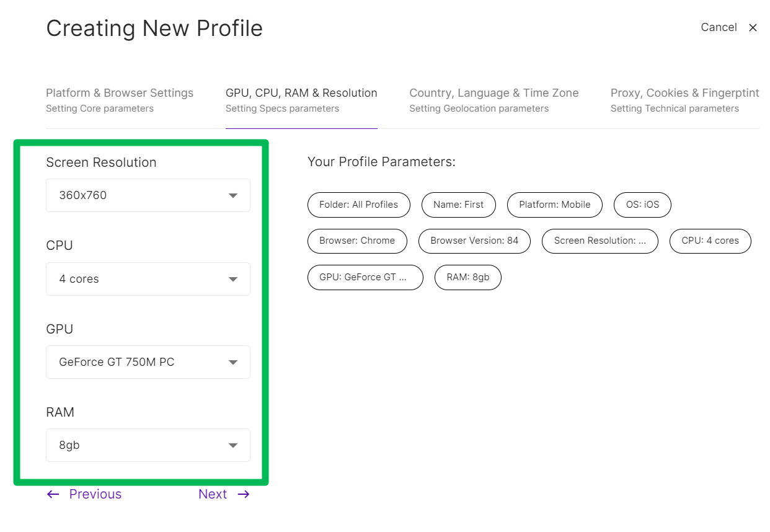Click the RAM: 8gb parameter chip
This screenshot has width=770, height=532.
point(468,277)
